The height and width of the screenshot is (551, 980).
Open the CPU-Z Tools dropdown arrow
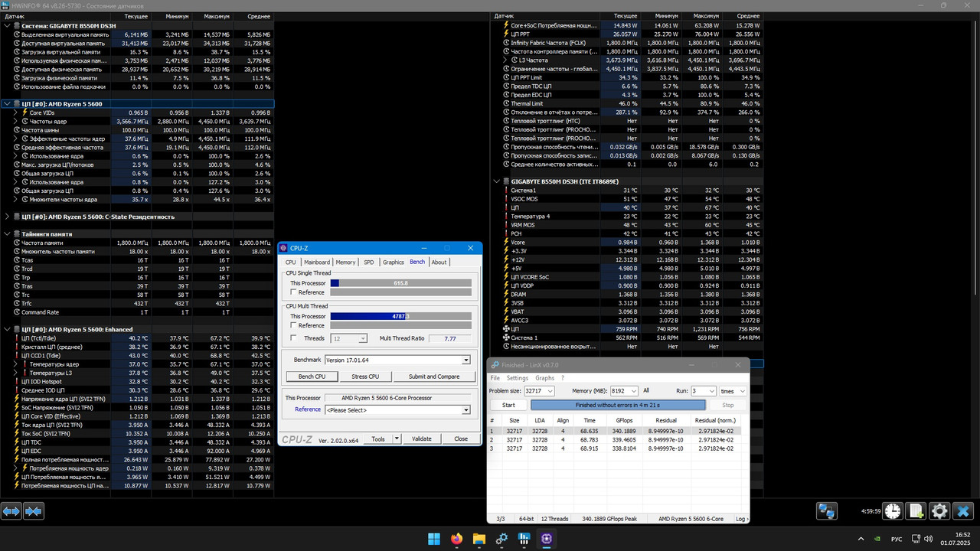point(397,439)
